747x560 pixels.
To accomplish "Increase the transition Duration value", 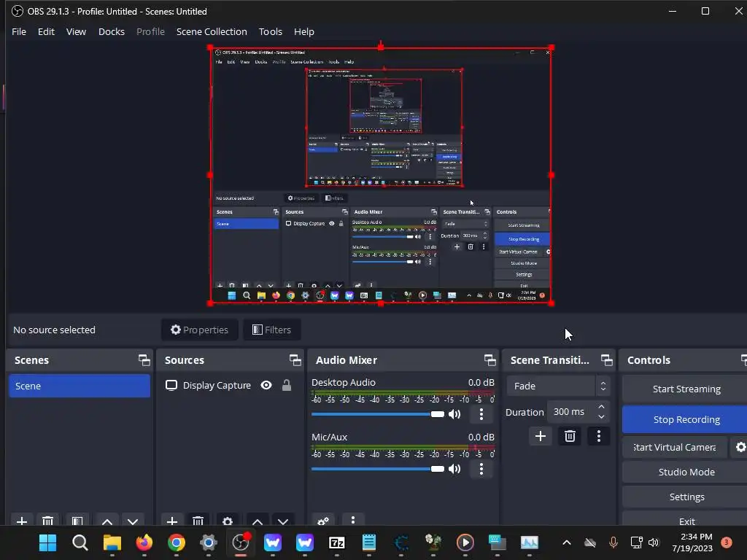I will click(601, 407).
